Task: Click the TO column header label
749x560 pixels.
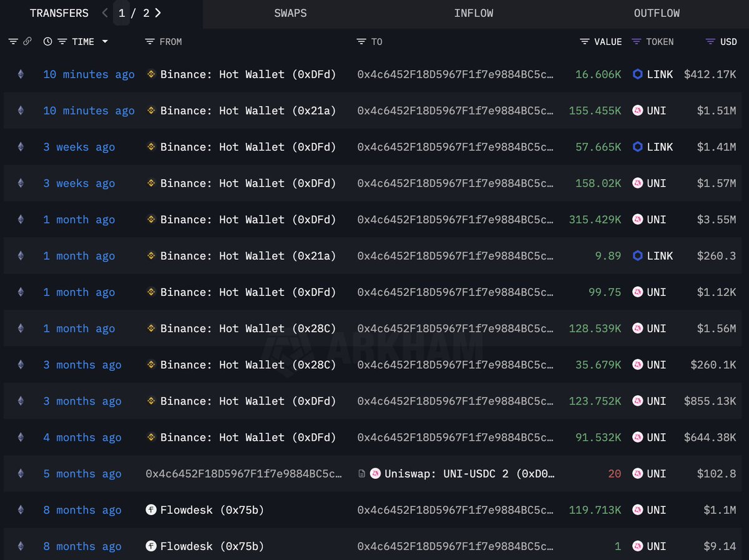Action: pos(376,42)
